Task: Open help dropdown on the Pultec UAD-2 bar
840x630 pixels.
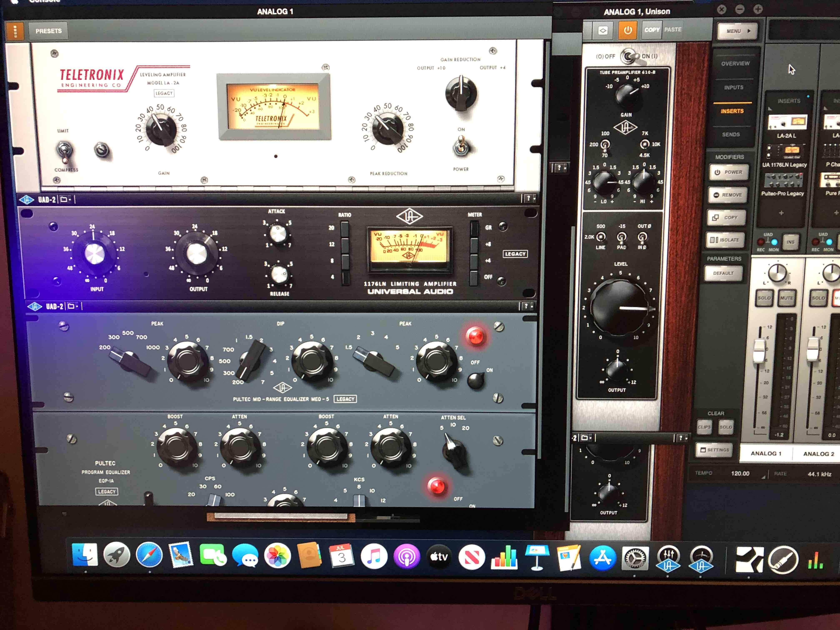Action: click(528, 306)
